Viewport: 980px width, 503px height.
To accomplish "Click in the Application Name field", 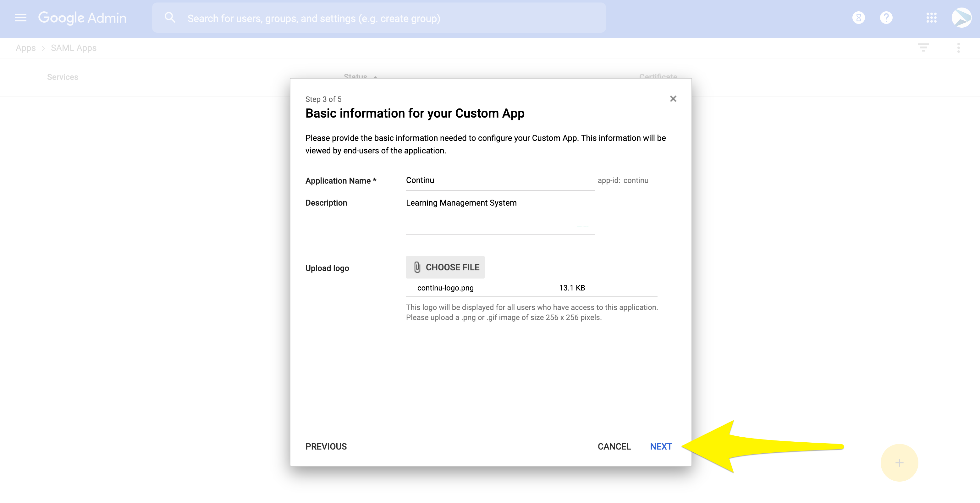I will pyautogui.click(x=499, y=180).
